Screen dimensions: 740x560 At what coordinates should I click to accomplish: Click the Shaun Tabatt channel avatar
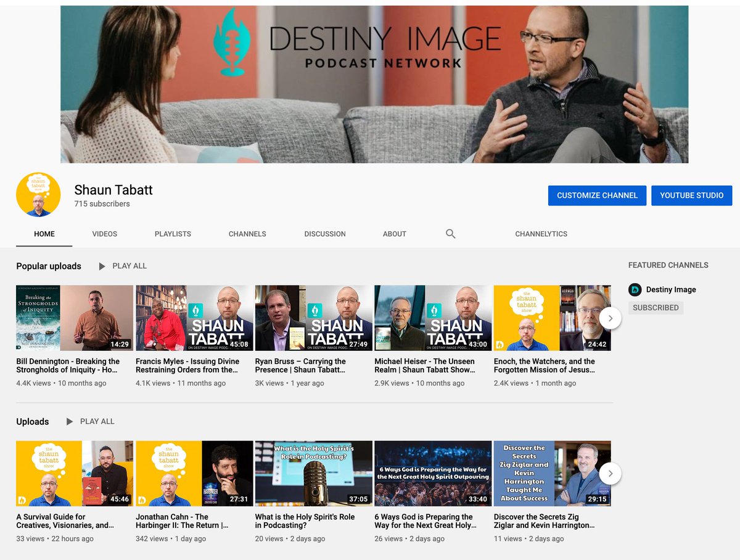pos(38,194)
